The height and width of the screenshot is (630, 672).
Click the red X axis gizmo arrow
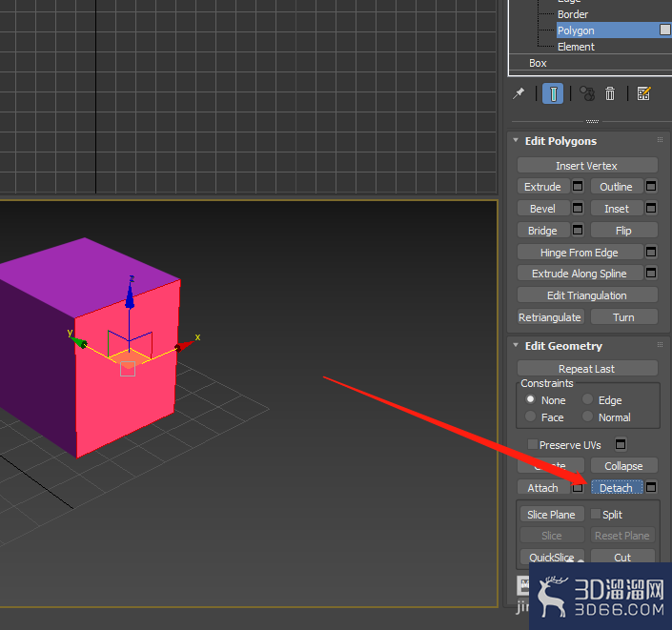184,345
